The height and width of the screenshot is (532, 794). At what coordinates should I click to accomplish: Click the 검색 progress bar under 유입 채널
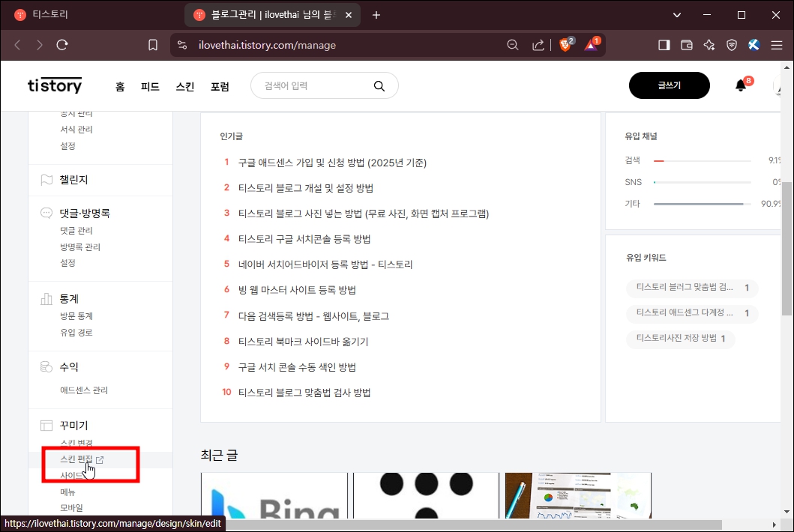point(701,160)
